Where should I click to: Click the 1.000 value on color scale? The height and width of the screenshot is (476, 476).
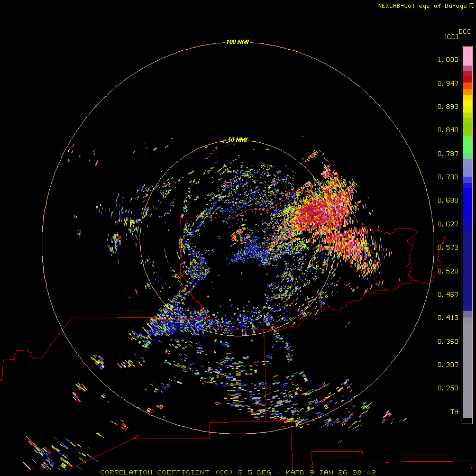[448, 59]
